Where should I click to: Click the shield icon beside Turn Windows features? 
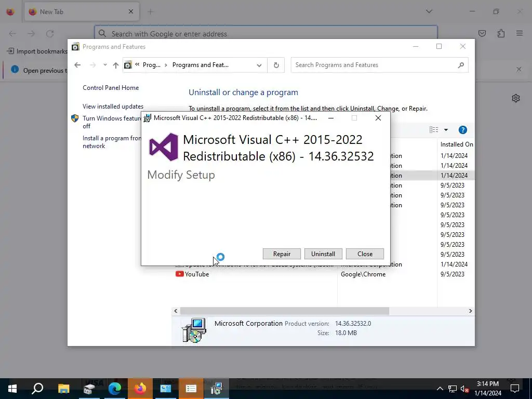click(x=75, y=118)
